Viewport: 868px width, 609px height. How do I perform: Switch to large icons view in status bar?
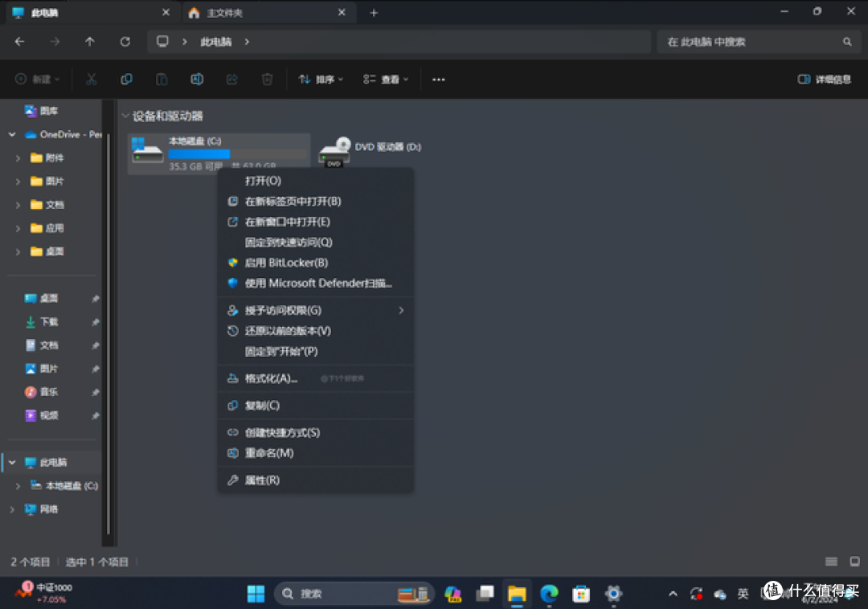pyautogui.click(x=854, y=562)
